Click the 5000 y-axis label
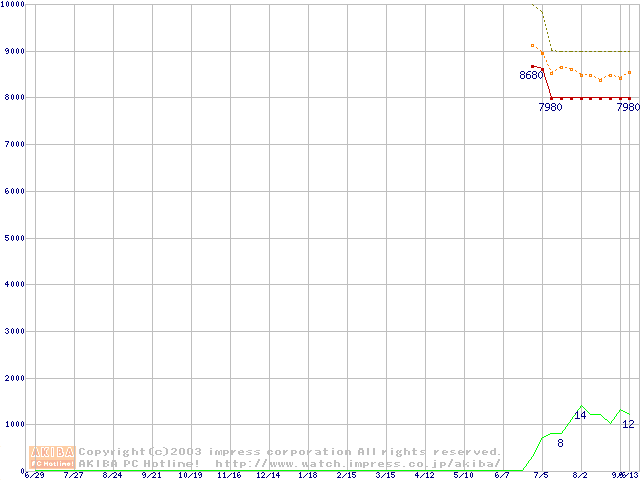Viewport: 640px width, 480px height. (12, 238)
